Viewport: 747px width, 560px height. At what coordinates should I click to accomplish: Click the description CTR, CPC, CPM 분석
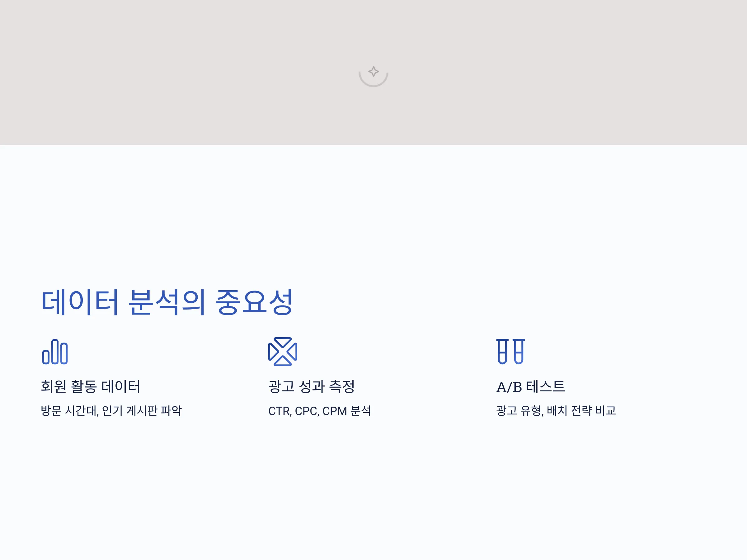[x=319, y=411]
